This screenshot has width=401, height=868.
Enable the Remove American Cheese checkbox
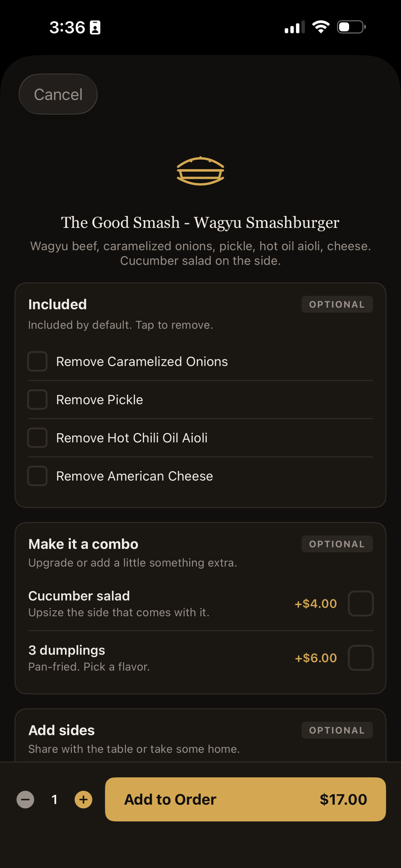[x=37, y=476]
